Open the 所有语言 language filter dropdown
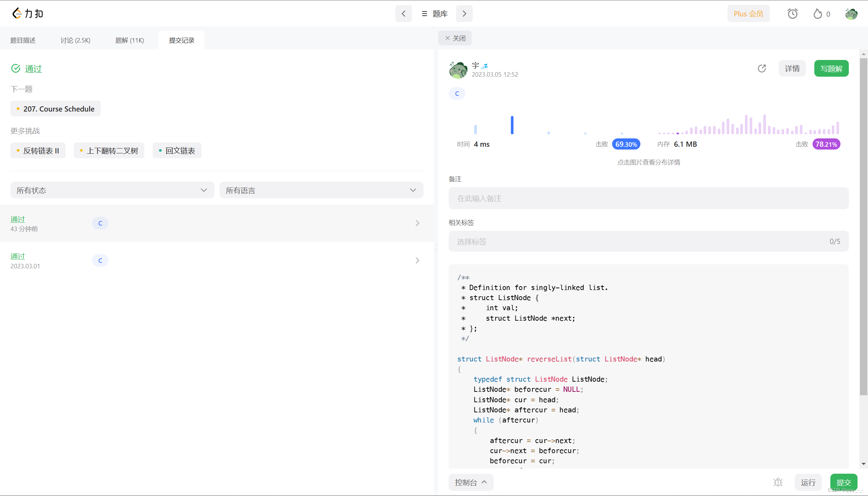This screenshot has width=868, height=496. pos(322,190)
